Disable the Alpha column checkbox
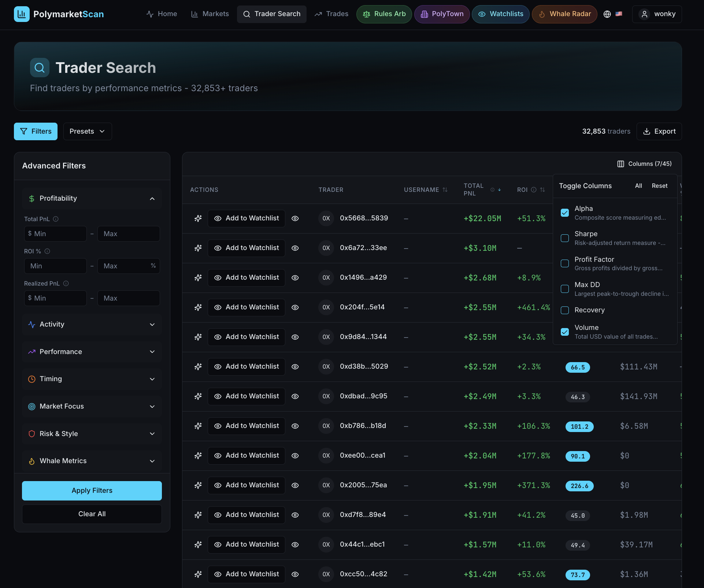Viewport: 704px width, 588px height. coord(565,212)
